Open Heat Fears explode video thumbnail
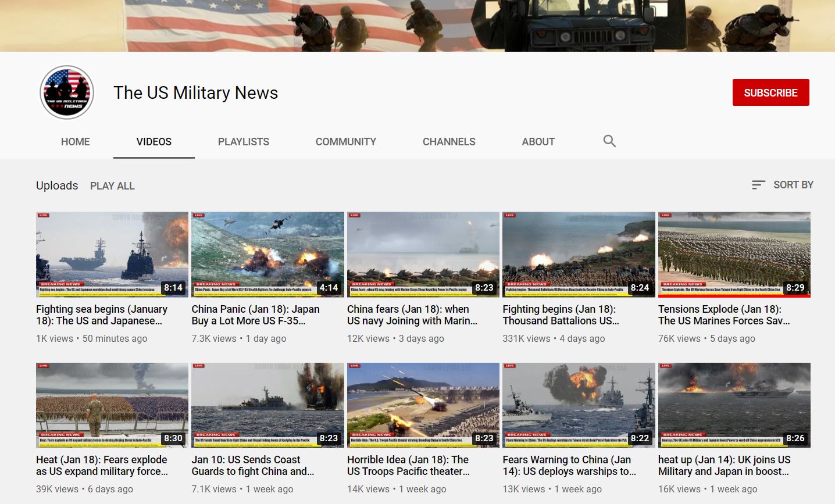 coord(112,405)
